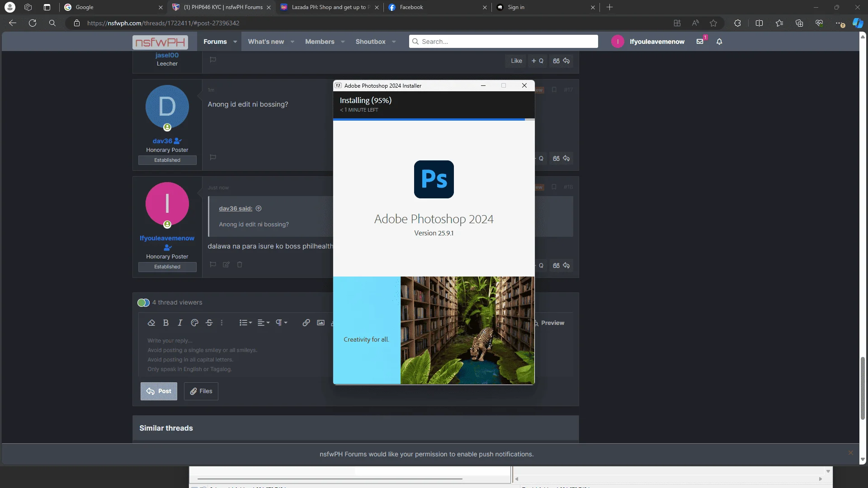The width and height of the screenshot is (868, 488).
Task: Reload the page with the refresh icon
Action: pyautogui.click(x=33, y=23)
